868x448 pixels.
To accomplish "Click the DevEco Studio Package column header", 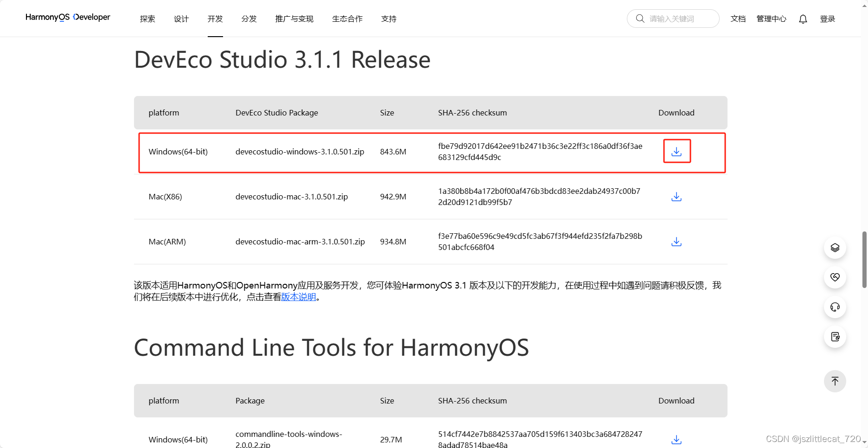I will [x=277, y=113].
